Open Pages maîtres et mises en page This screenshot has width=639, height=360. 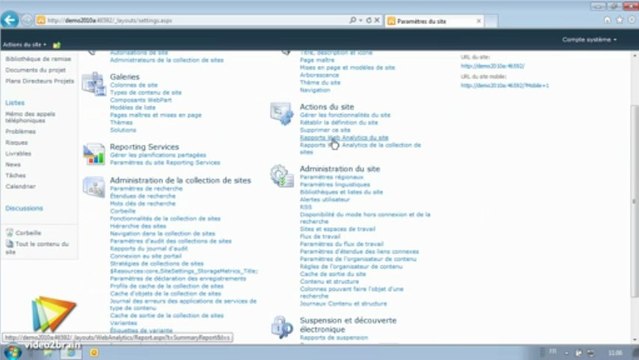156,115
